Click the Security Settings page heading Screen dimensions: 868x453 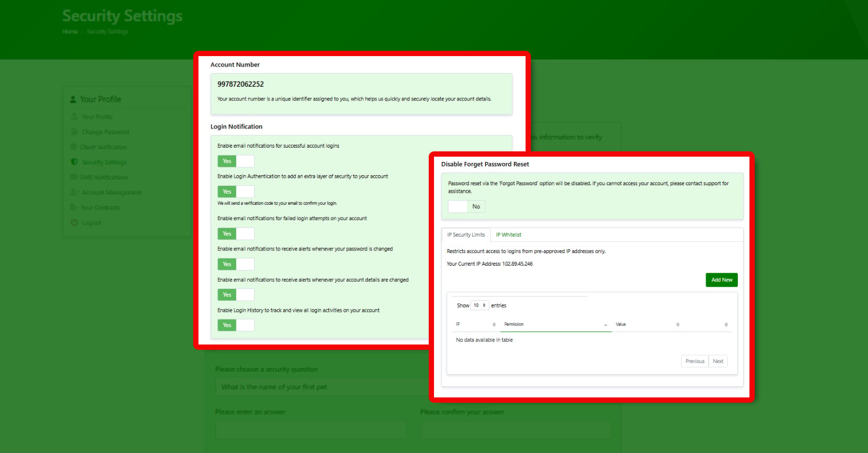[x=122, y=16]
